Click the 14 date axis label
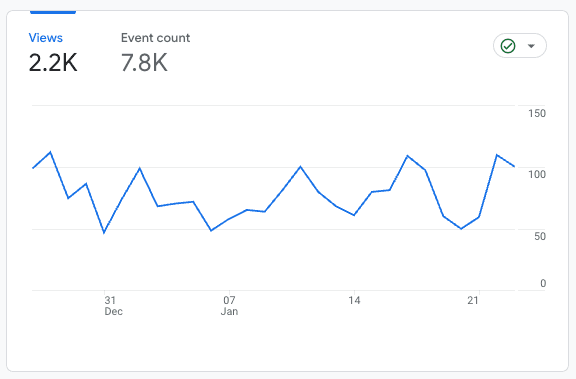The height and width of the screenshot is (379, 576). 354,300
